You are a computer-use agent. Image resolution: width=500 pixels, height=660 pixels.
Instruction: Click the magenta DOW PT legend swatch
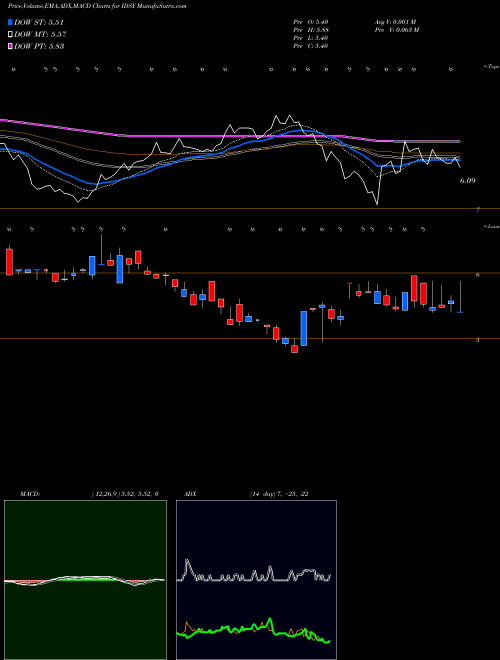click(x=10, y=46)
